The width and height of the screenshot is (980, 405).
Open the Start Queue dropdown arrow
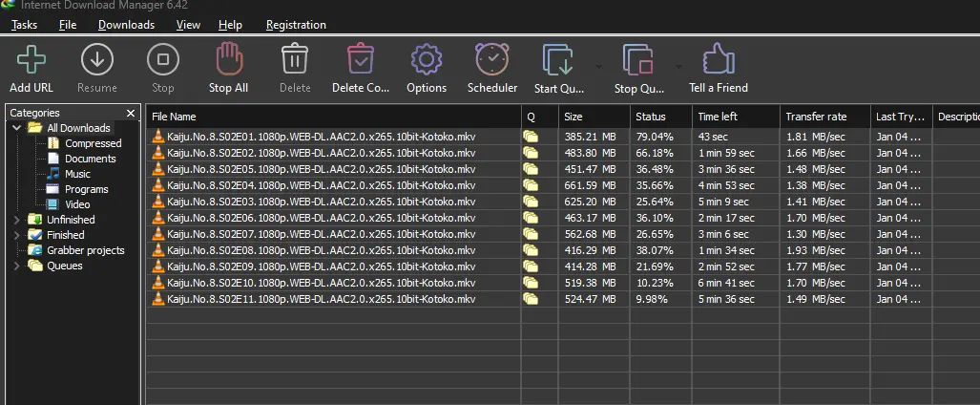click(x=598, y=66)
